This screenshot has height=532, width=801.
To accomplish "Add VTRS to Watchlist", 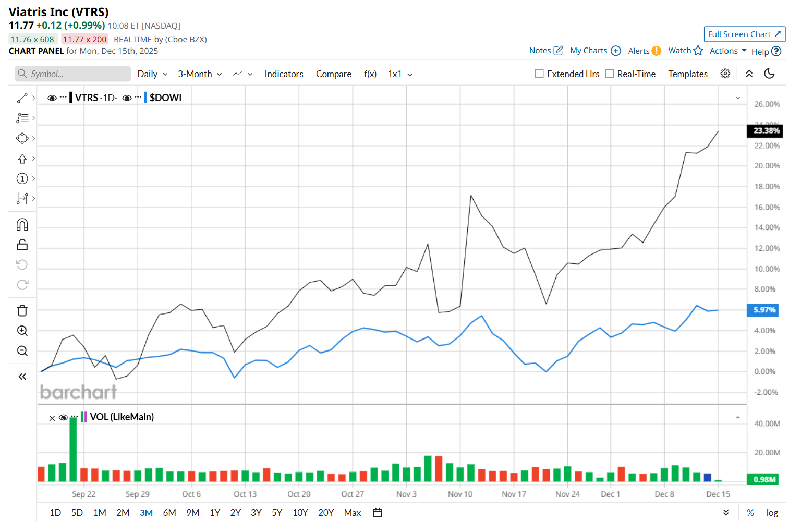I will 686,51.
